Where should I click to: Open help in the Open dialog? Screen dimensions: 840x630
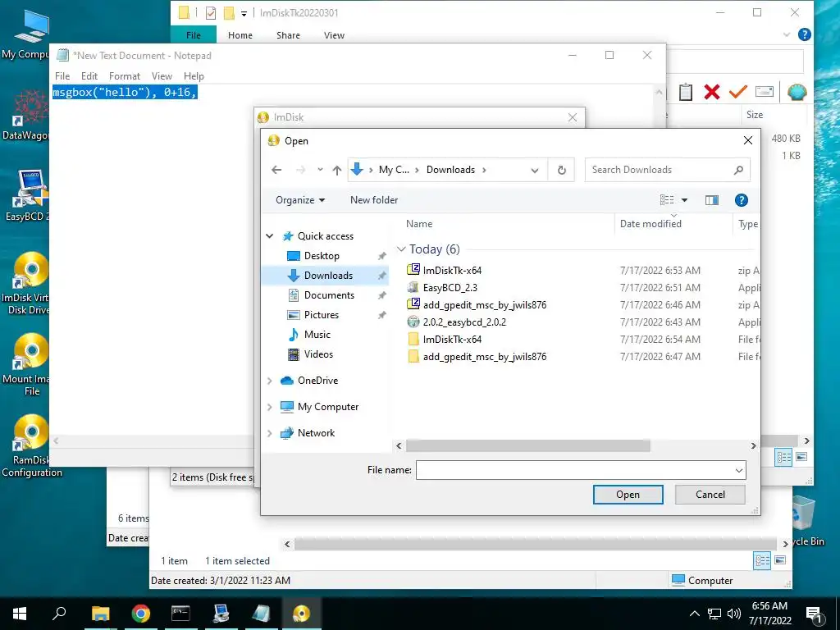pyautogui.click(x=742, y=200)
